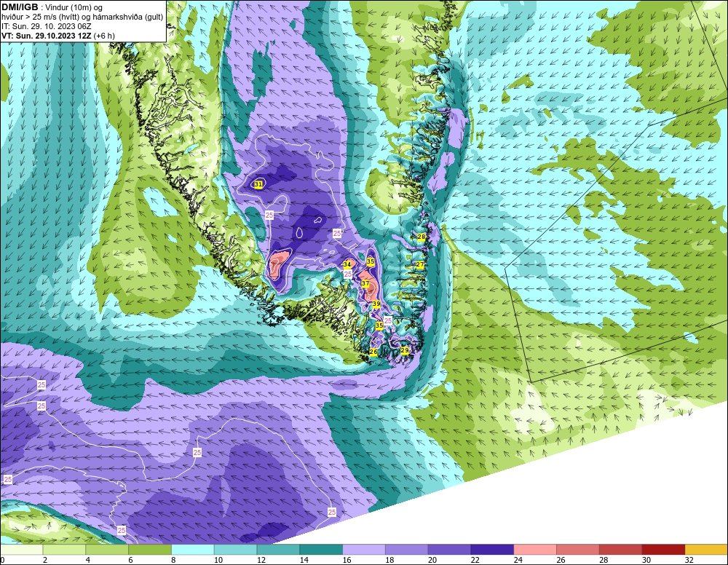Click the legend scale value 12
This screenshot has height=565, width=728.
[x=261, y=560]
